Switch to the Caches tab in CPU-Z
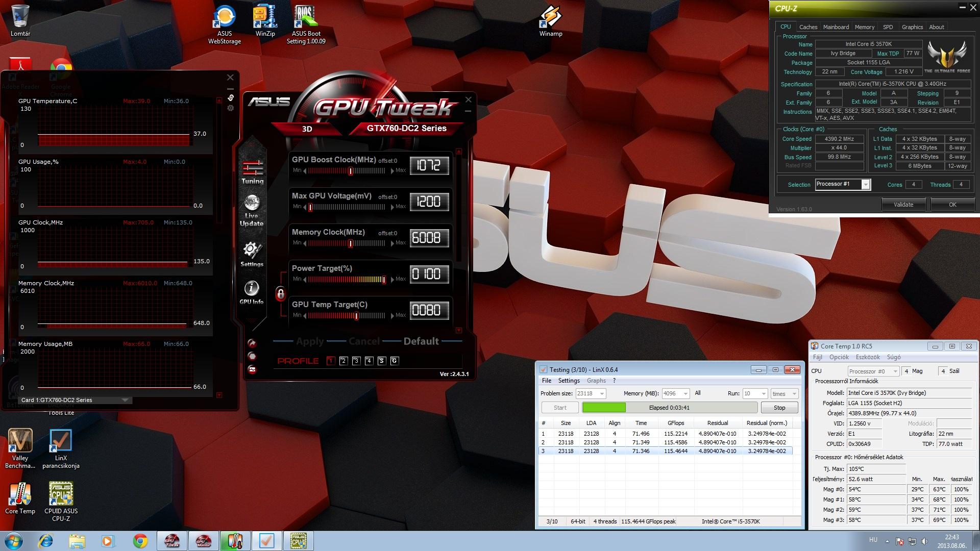The image size is (980, 551). pos(808,27)
